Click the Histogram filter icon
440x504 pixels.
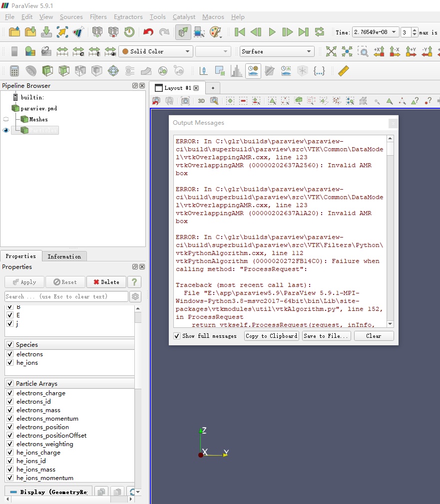236,71
